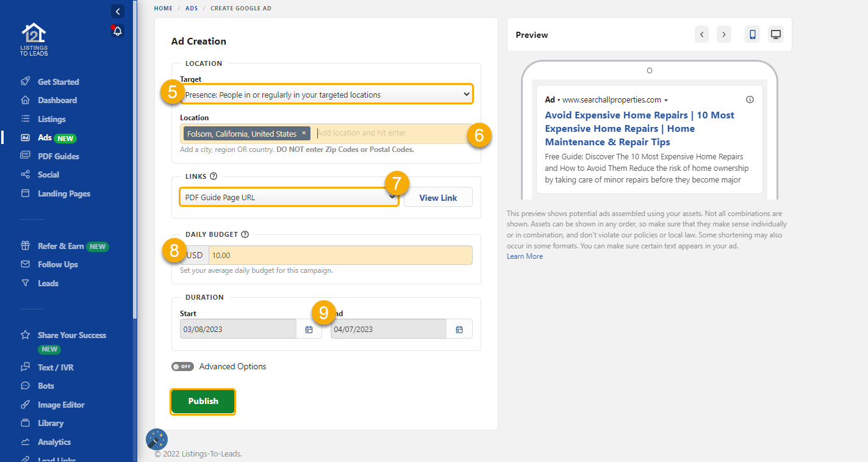Remove the Folsom California location tag
Screen dimensions: 868x462
pyautogui.click(x=304, y=133)
